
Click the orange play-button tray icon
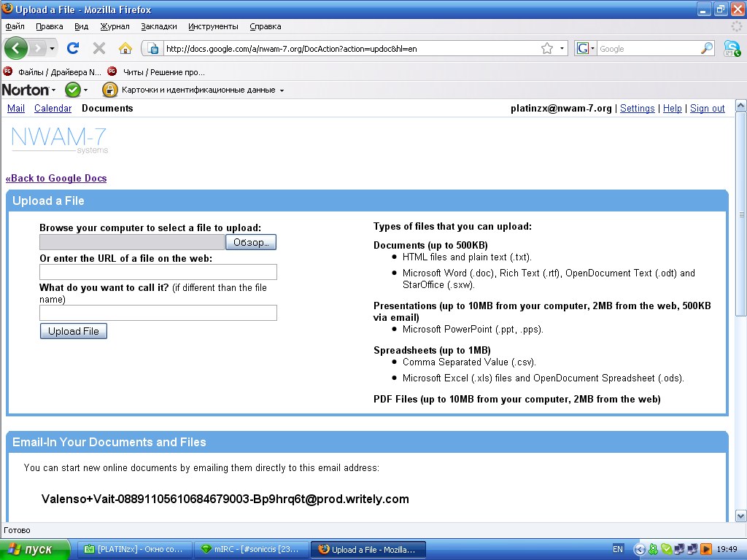point(706,549)
